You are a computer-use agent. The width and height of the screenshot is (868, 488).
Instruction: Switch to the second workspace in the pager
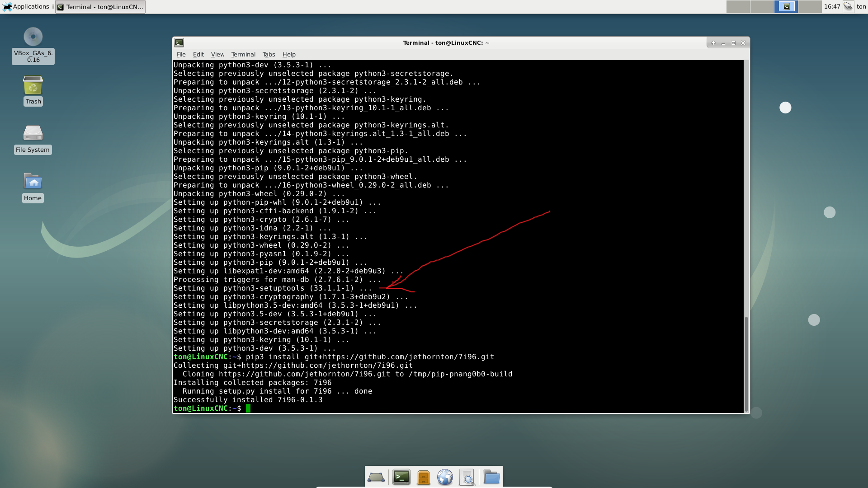pos(762,6)
